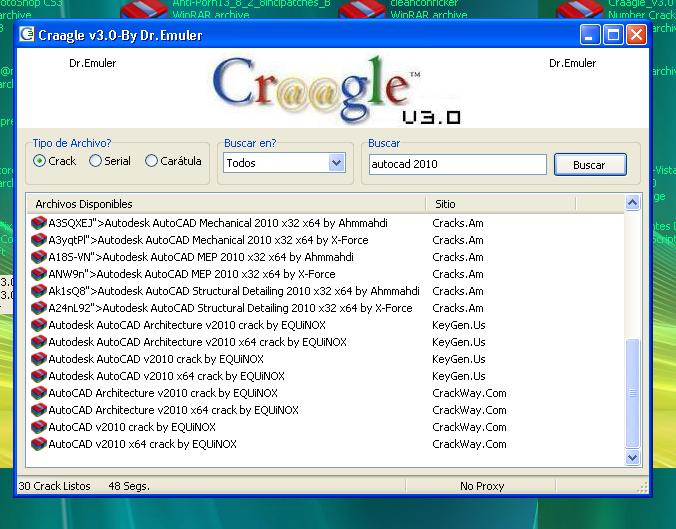Click archive icon for Autodesk AutoCAD v2010 x64 crack
This screenshot has height=529, width=676.
point(38,376)
